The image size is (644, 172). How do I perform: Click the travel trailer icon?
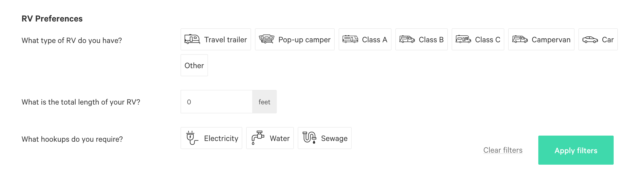192,39
